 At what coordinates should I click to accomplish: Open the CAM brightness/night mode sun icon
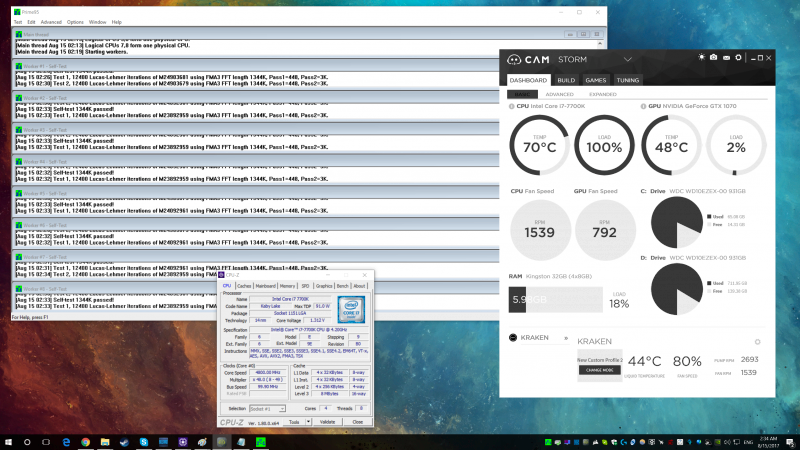[702, 58]
